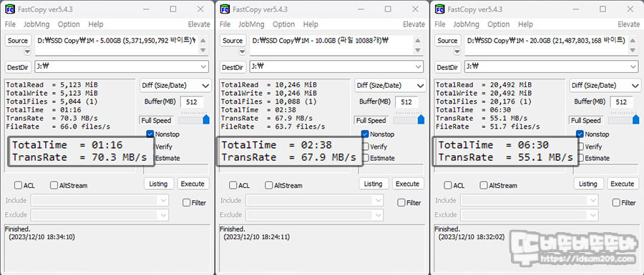
Task: Disable Nonstop in the 10.0GB window
Action: click(365, 134)
